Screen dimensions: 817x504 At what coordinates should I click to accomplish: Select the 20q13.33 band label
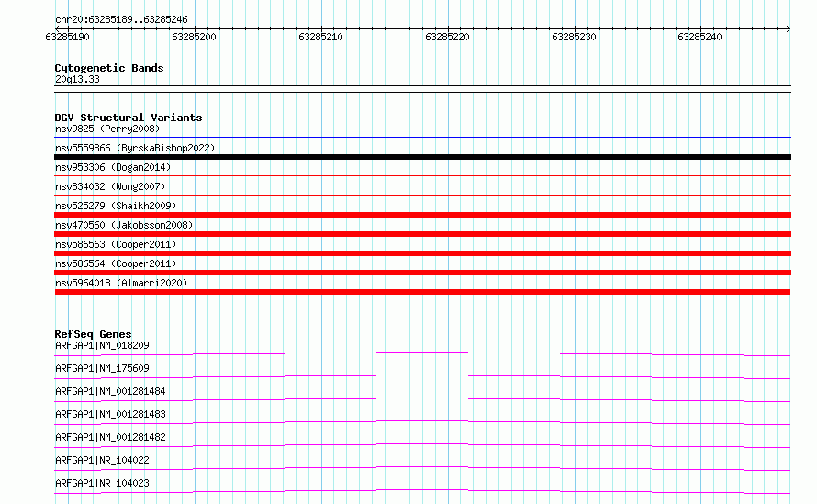pos(77,79)
